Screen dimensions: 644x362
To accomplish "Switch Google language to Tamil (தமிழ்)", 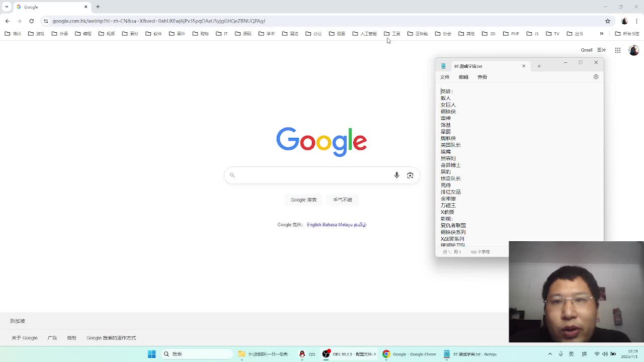I will click(359, 225).
